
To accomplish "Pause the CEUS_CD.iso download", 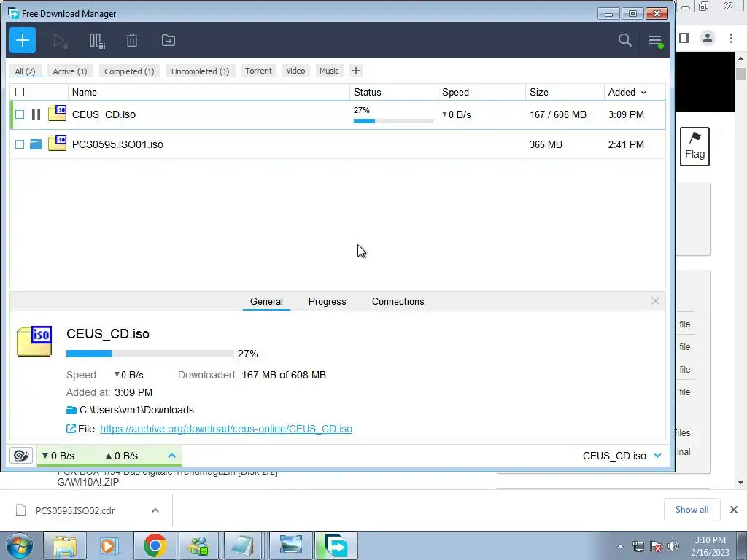I will [36, 114].
